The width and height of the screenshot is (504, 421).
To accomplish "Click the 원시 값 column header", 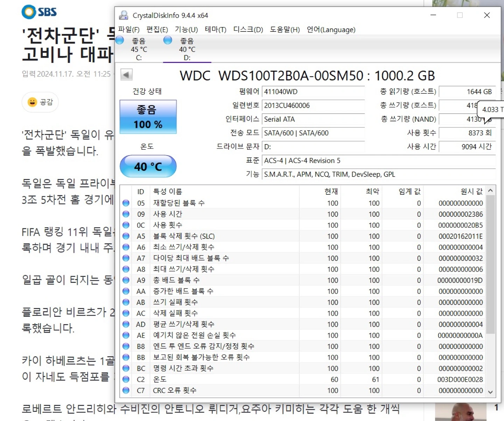I will point(455,191).
